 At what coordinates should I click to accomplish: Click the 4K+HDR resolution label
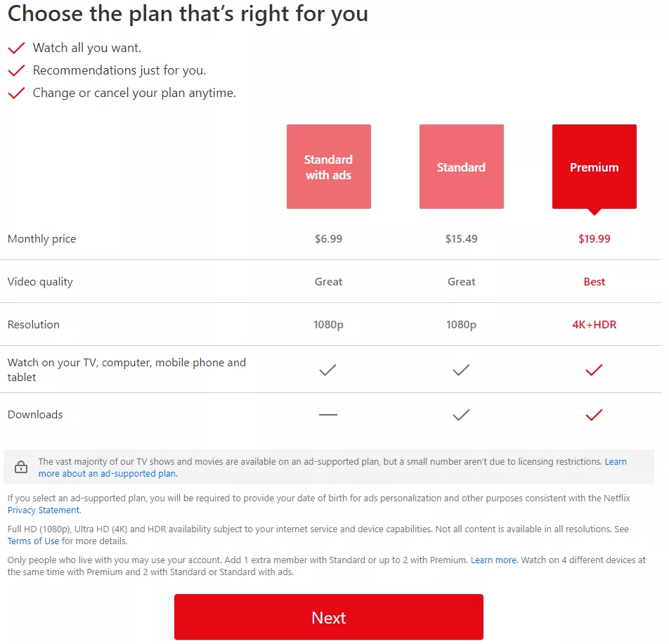pyautogui.click(x=594, y=325)
